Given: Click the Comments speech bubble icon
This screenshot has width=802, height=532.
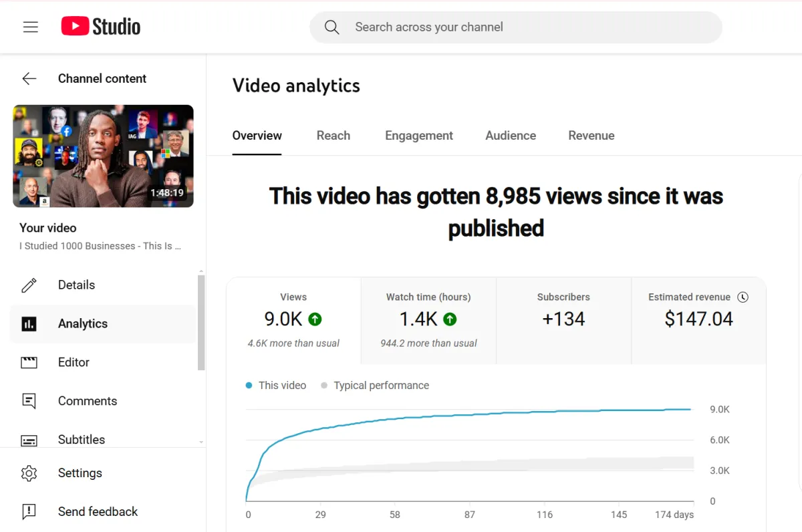Looking at the screenshot, I should (29, 401).
